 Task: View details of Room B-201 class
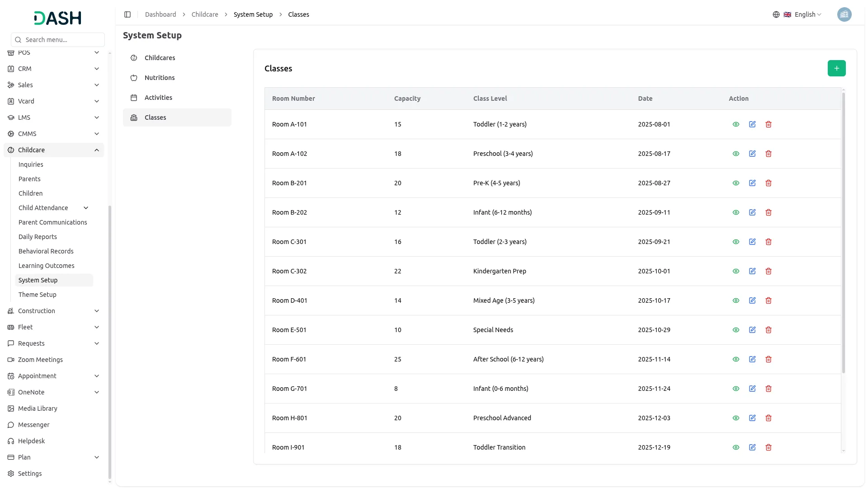pyautogui.click(x=736, y=183)
